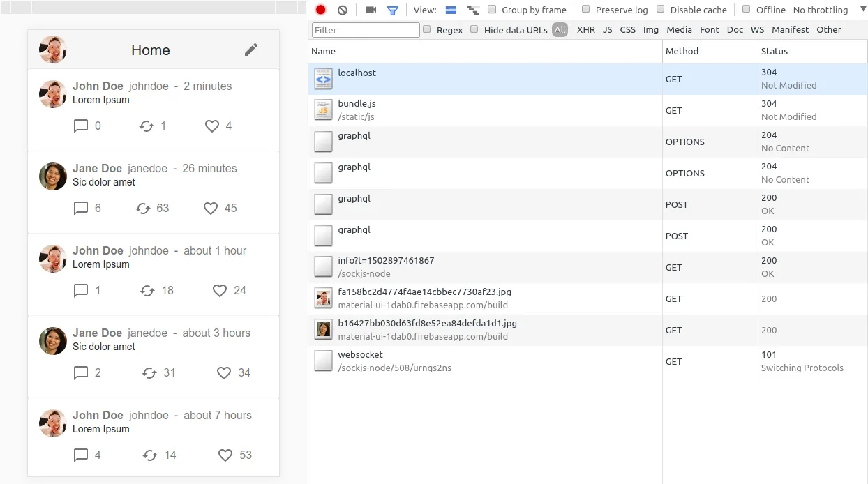This screenshot has width=868, height=484.
Task: Switch to large request rows view icon
Action: coord(451,10)
